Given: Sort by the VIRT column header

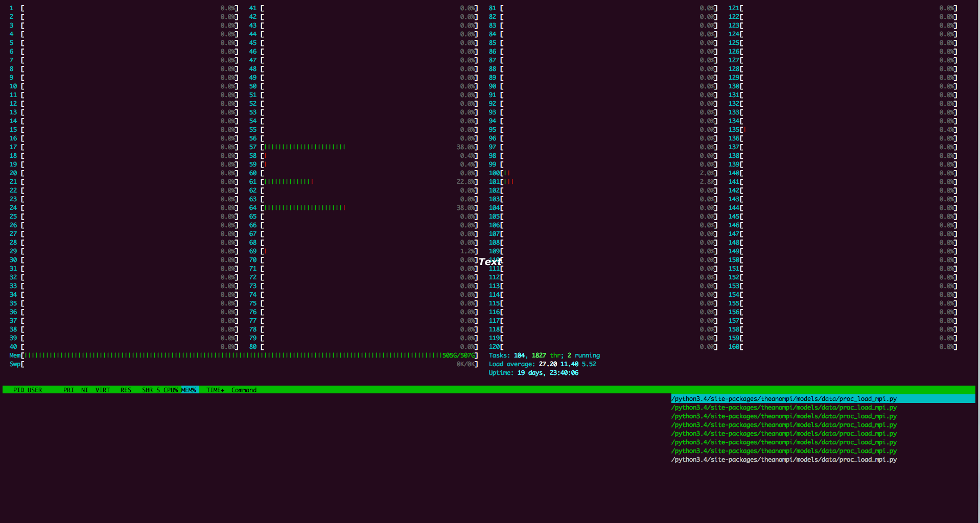Looking at the screenshot, I should pos(103,390).
